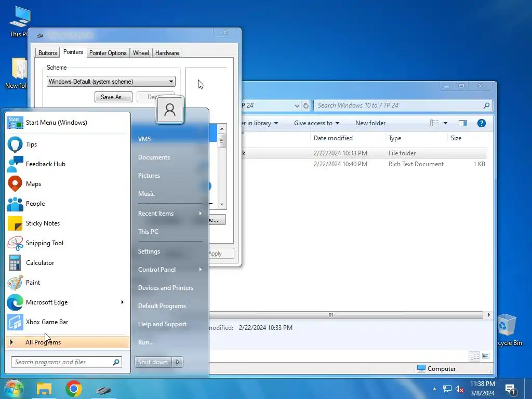
Task: Open Xbox Game Bar
Action: tap(15, 322)
